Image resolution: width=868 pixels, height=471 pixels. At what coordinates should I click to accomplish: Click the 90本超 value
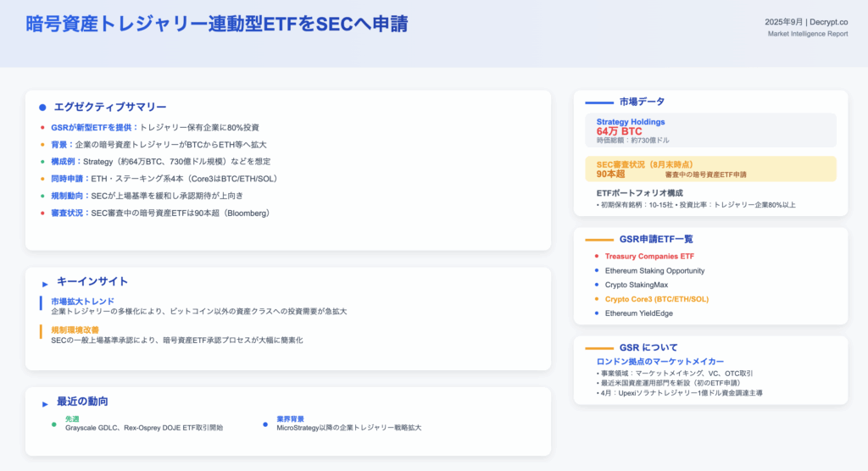click(x=610, y=174)
